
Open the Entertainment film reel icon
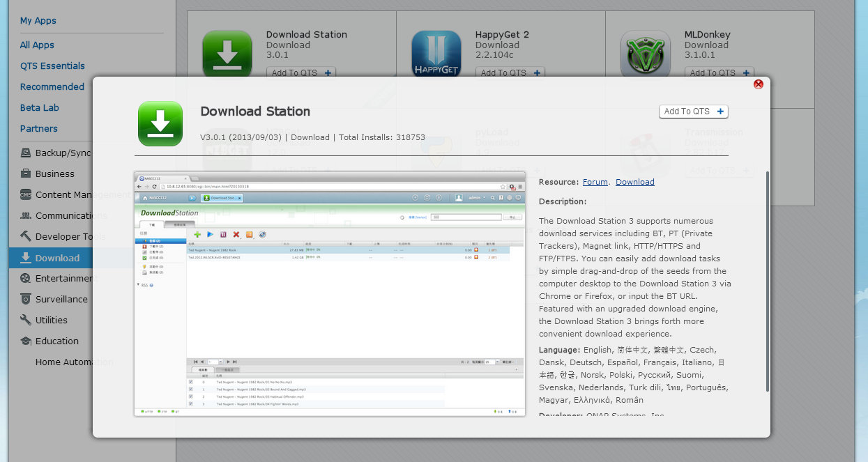tap(26, 279)
